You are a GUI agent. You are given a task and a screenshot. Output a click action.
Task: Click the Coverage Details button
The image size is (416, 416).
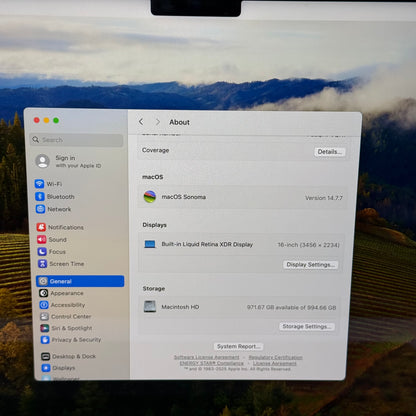tap(330, 152)
